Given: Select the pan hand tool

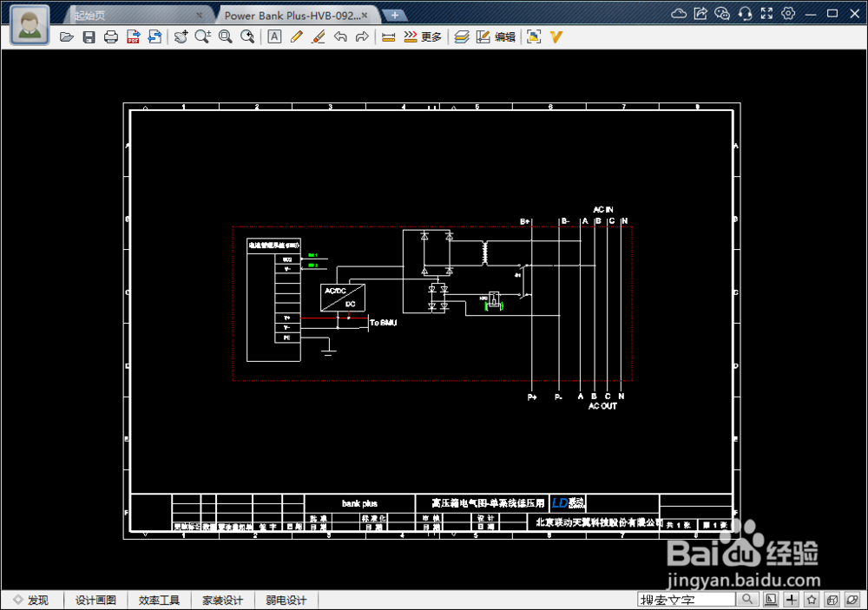Looking at the screenshot, I should point(181,37).
